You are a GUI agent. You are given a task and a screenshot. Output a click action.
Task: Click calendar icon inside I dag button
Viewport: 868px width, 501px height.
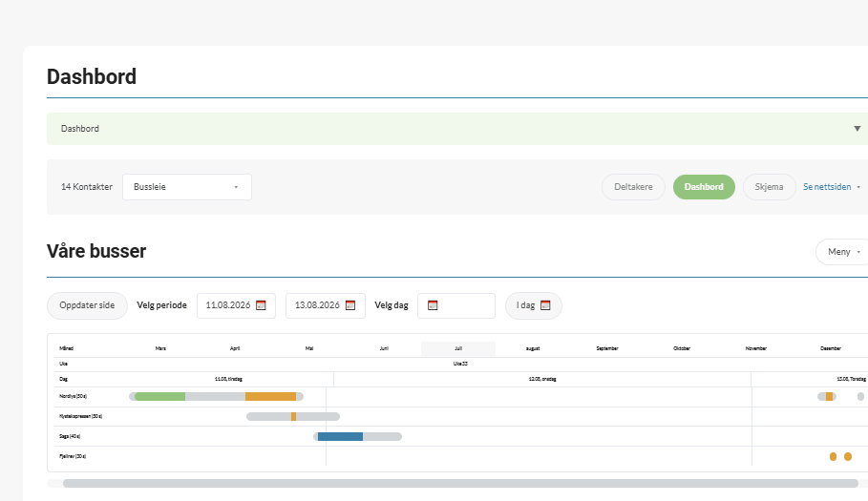coord(545,305)
